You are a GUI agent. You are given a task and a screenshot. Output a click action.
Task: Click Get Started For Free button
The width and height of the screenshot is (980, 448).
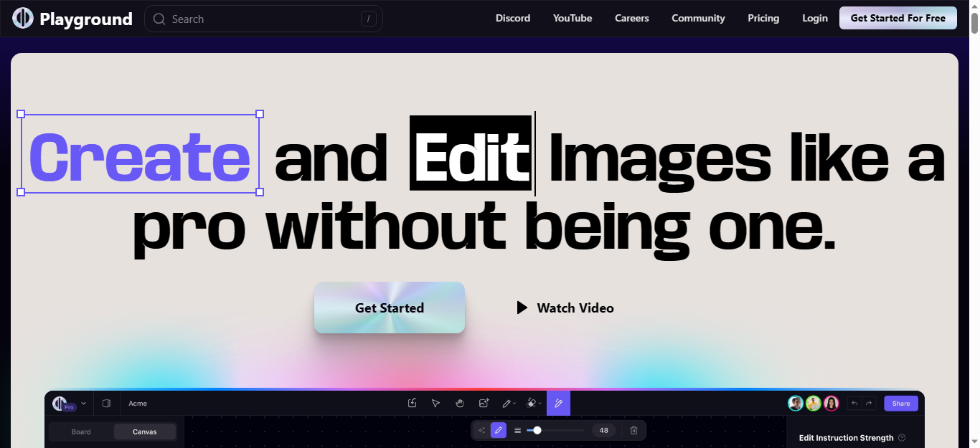point(898,19)
